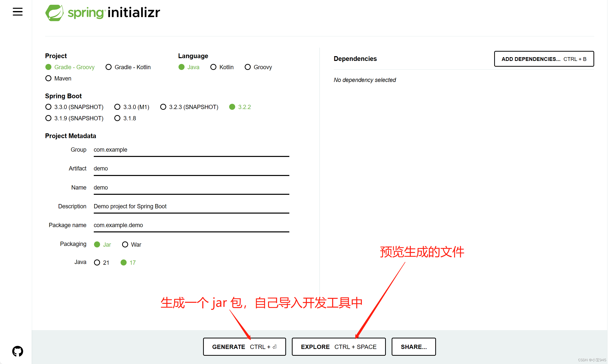Pick Java version 21
The image size is (610, 364).
click(102, 263)
